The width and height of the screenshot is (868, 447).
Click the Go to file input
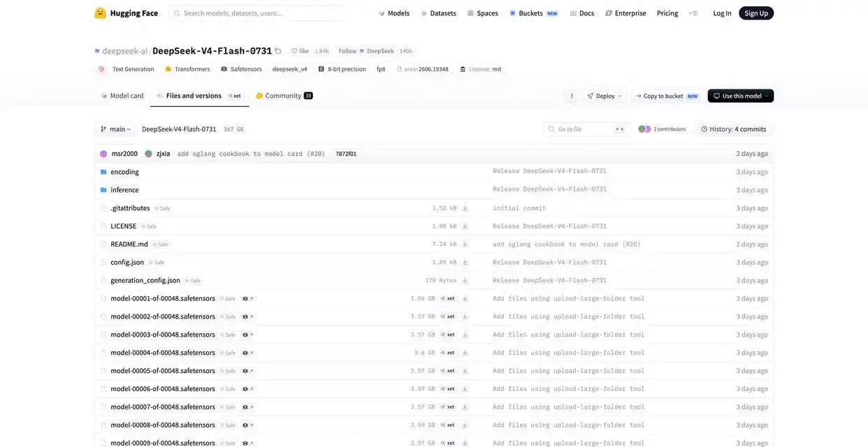(586, 129)
